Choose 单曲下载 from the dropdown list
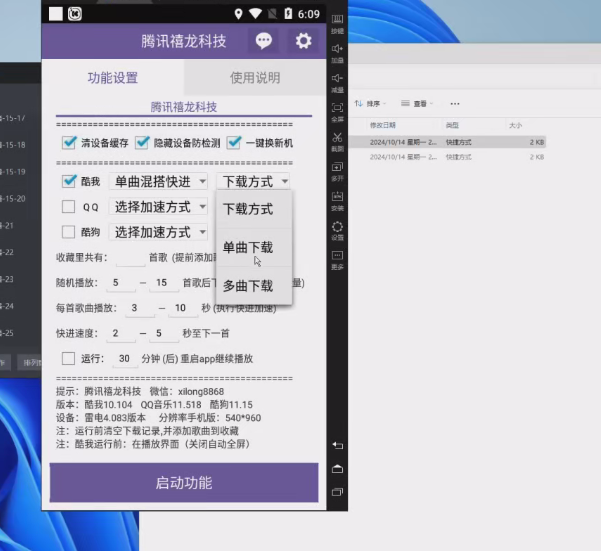This screenshot has height=551, width=601. click(x=254, y=248)
